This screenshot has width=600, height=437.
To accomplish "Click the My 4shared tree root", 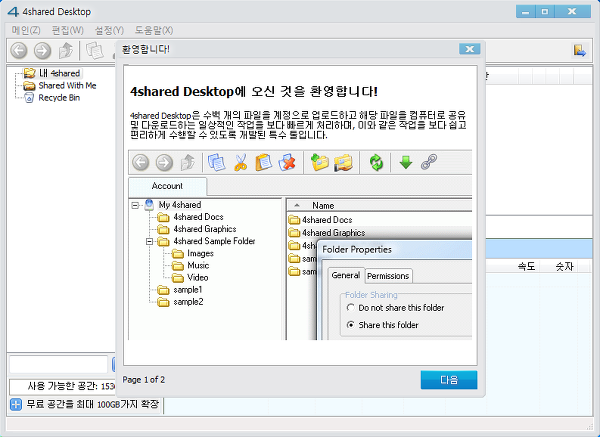I will pos(180,205).
